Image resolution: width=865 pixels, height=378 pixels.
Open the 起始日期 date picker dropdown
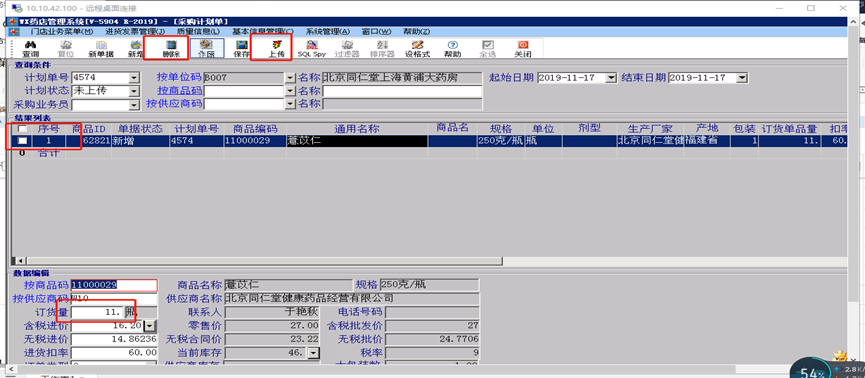point(611,78)
